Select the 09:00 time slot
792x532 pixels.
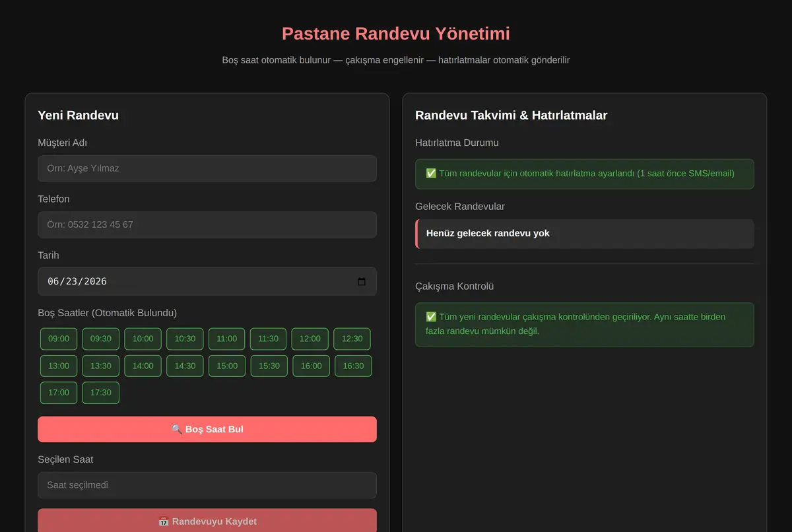[x=59, y=339]
